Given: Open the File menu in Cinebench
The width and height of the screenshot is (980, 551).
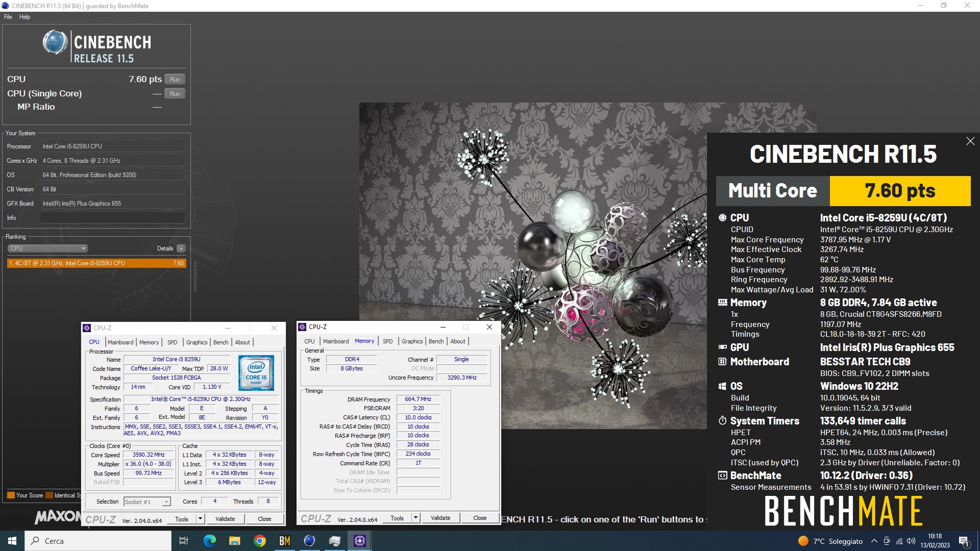Looking at the screenshot, I should pos(8,17).
